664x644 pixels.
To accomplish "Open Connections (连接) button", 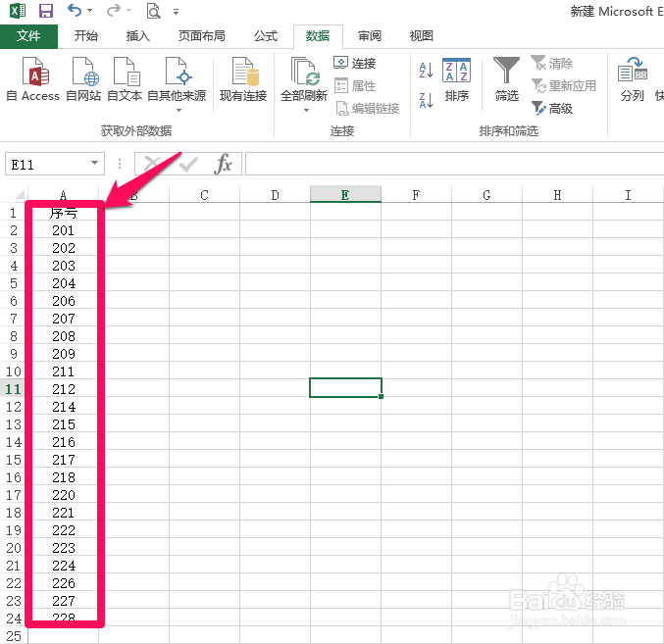I will tap(355, 63).
